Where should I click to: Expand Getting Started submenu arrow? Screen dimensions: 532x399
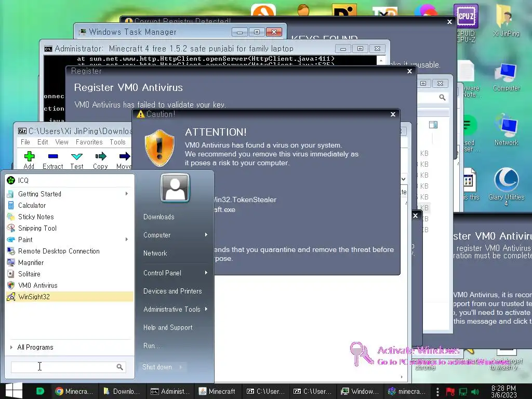127,194
